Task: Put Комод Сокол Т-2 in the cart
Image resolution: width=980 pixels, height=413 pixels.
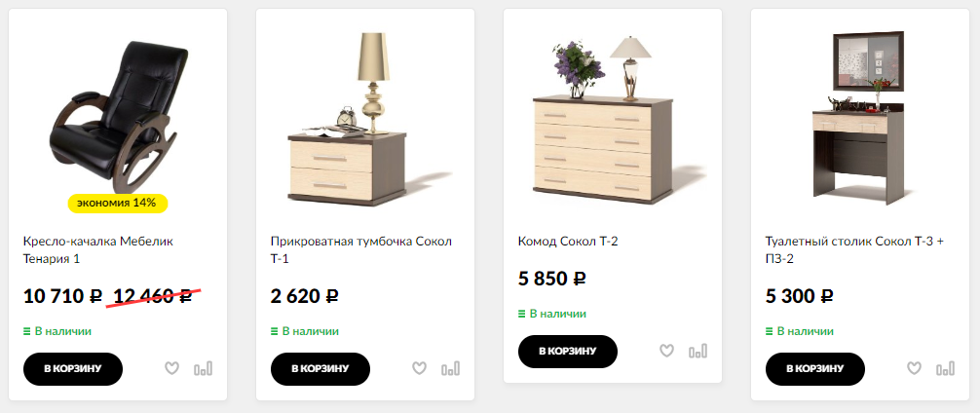Action: point(568,351)
